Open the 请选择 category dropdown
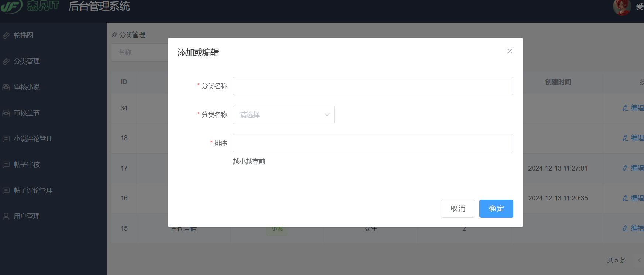Viewport: 644px width, 275px height. [283, 115]
